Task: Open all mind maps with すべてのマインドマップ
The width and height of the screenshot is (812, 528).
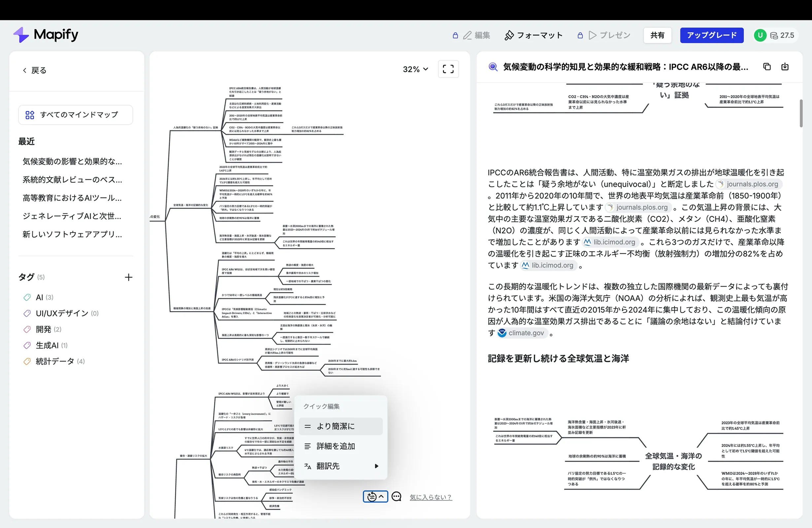Action: point(75,115)
